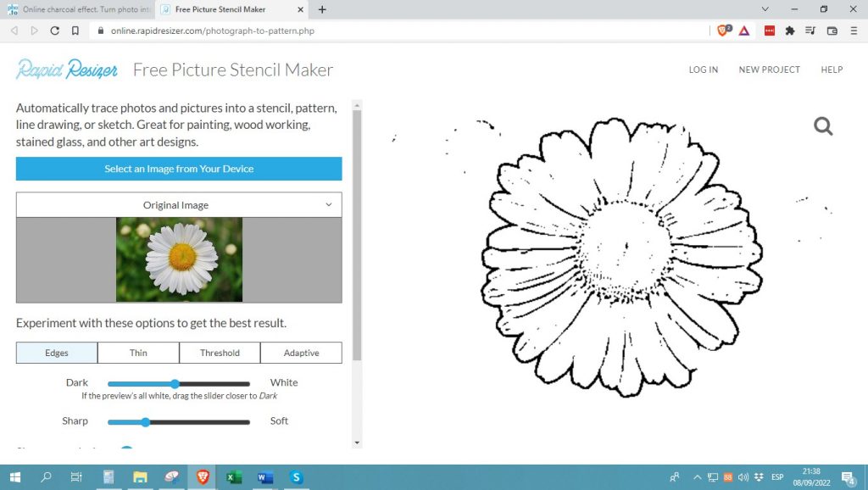Open the Original Image dropdown

point(177,204)
